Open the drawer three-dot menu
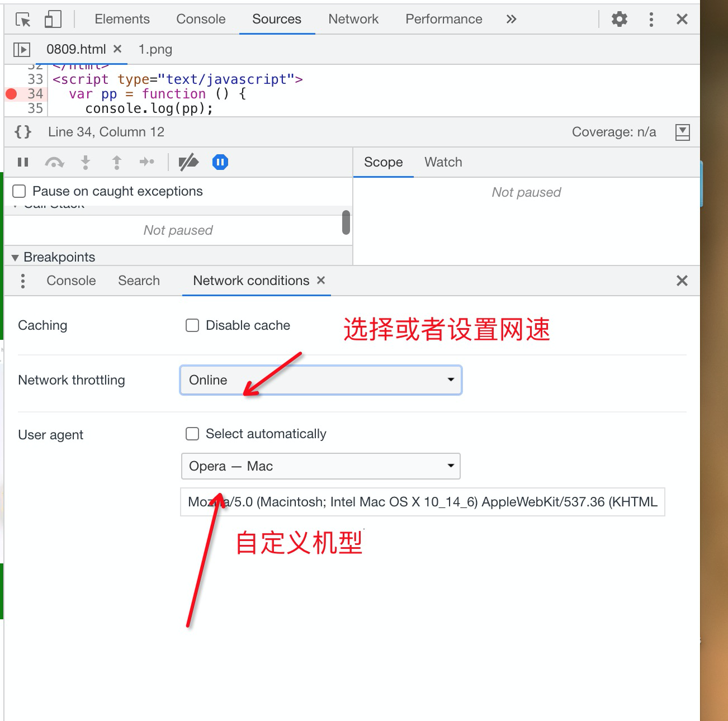Viewport: 728px width, 721px height. 23,281
